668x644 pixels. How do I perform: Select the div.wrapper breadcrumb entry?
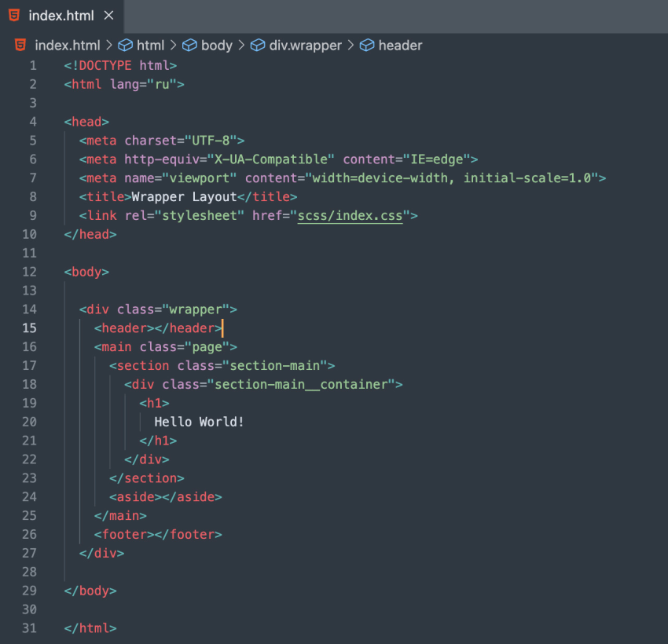click(x=306, y=45)
